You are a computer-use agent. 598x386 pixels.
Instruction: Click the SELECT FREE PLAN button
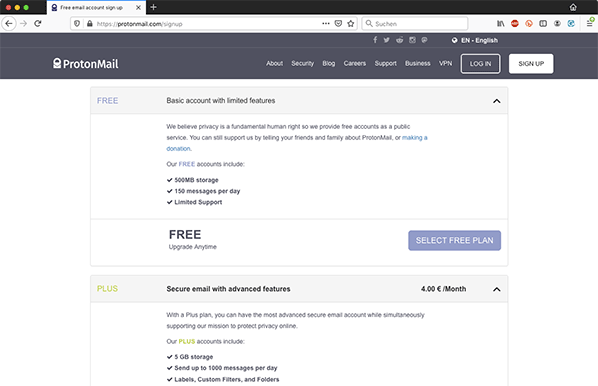[455, 240]
